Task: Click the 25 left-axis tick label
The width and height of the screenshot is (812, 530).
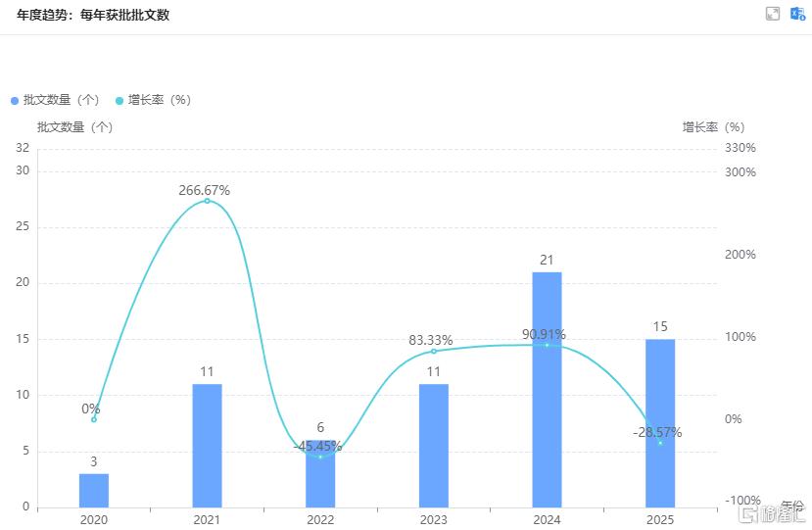Action: click(x=23, y=226)
